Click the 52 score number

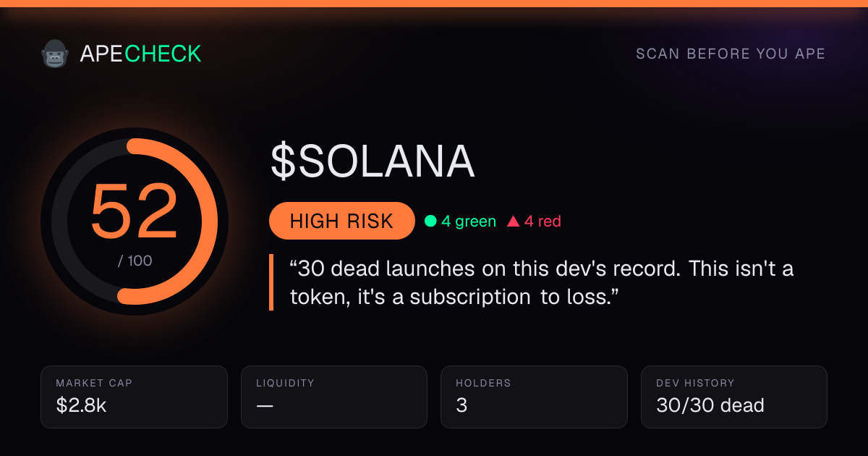click(x=135, y=212)
